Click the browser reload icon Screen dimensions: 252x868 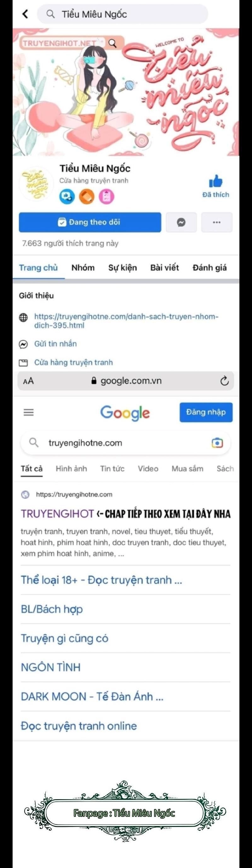click(x=224, y=381)
